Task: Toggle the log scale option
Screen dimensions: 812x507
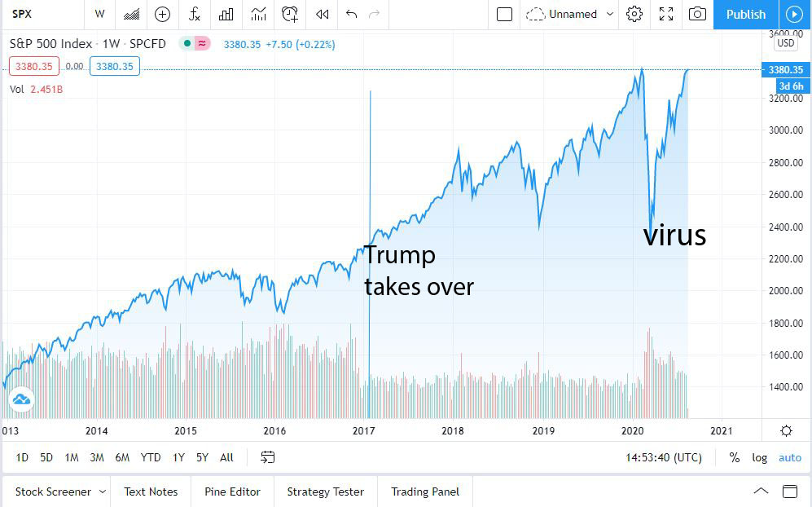Action: (759, 457)
